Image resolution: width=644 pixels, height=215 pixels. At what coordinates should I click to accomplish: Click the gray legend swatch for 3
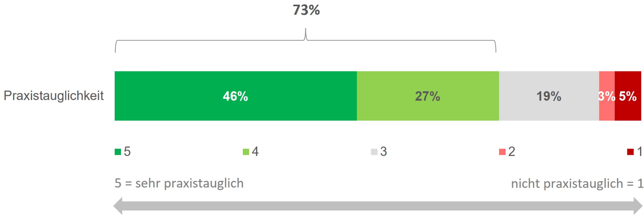click(x=374, y=152)
